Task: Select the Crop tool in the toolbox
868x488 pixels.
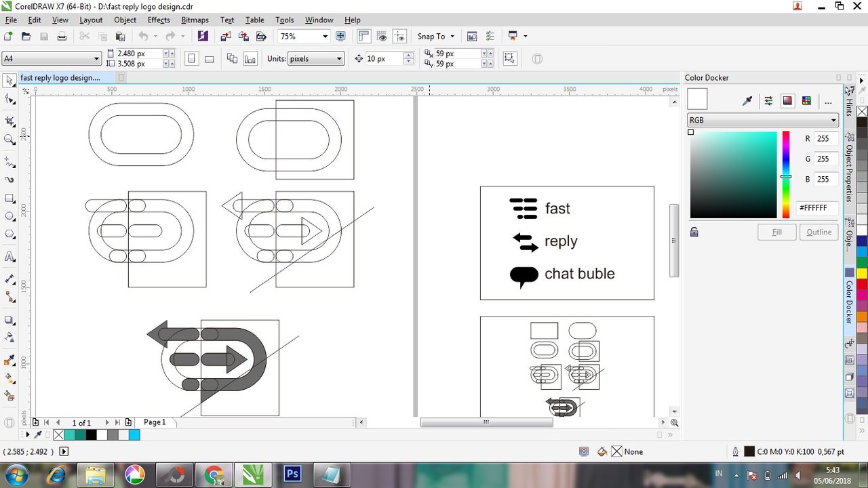Action: coord(9,121)
